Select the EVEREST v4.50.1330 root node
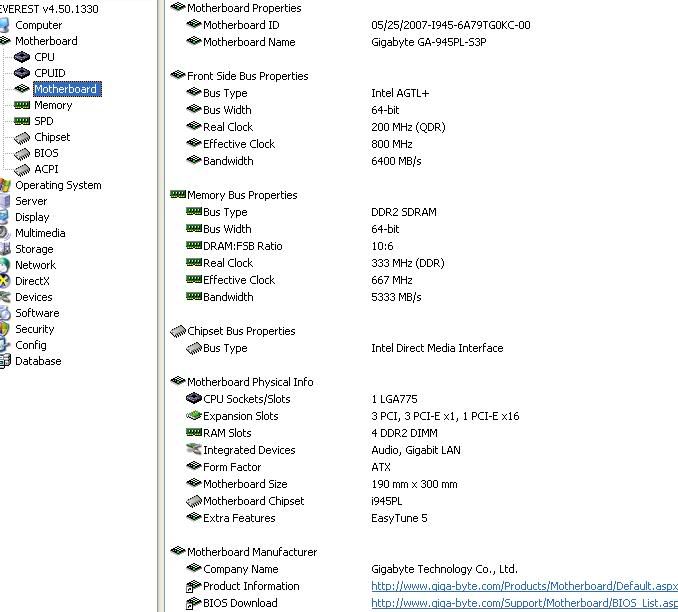Image resolution: width=678 pixels, height=612 pixels. (49, 9)
